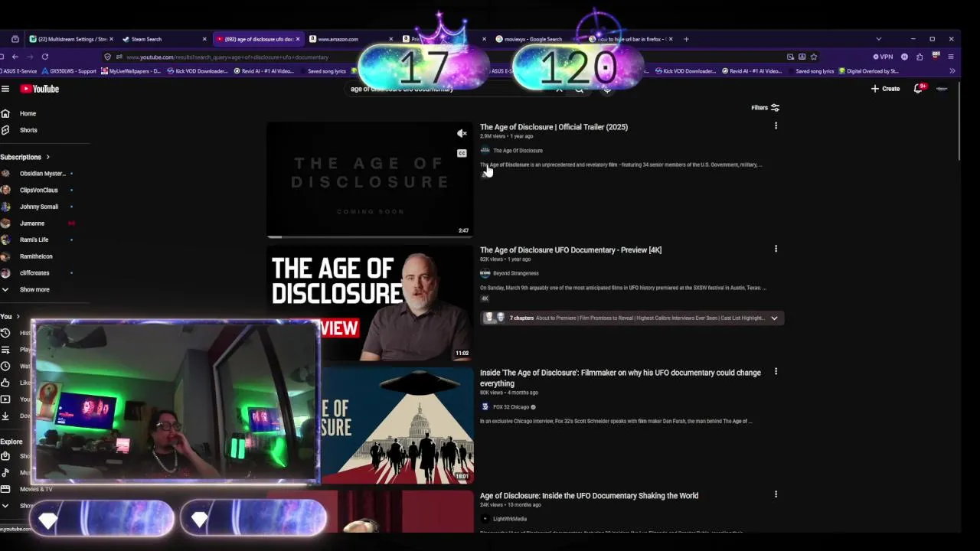Open ClipsVonClaus subscription channel
Image resolution: width=980 pixels, height=551 pixels.
38,190
